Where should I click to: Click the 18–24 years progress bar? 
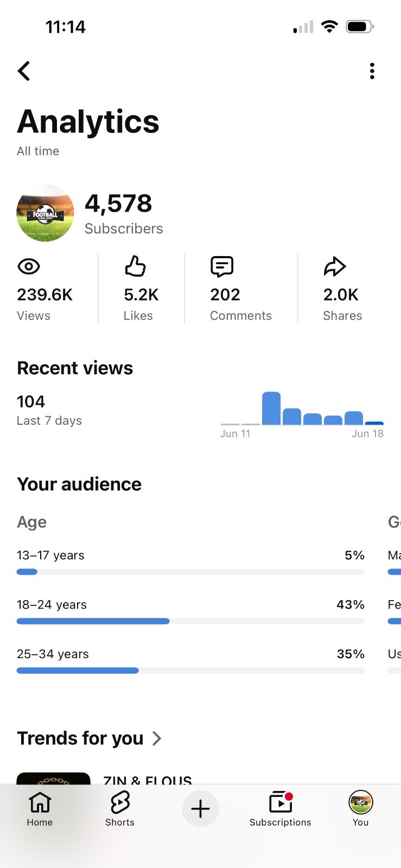tap(191, 621)
